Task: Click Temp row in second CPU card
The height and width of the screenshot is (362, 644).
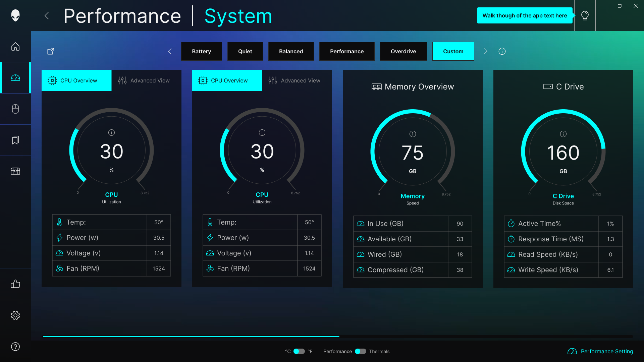Action: click(x=262, y=222)
